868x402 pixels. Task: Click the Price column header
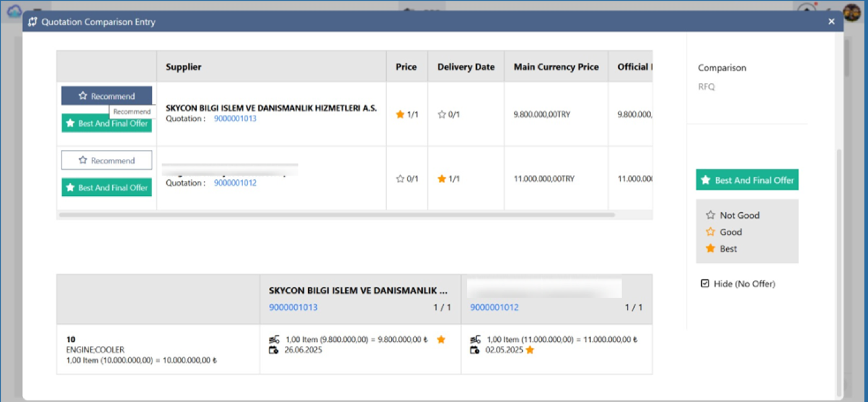point(406,67)
